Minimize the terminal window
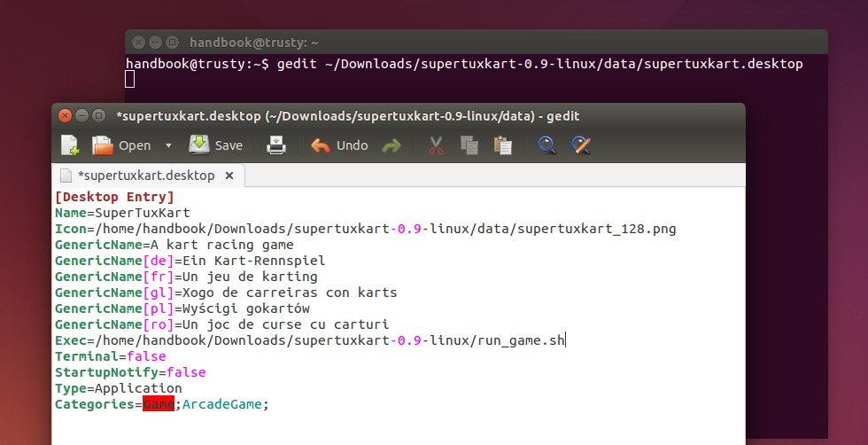This screenshot has height=445, width=868. (156, 43)
